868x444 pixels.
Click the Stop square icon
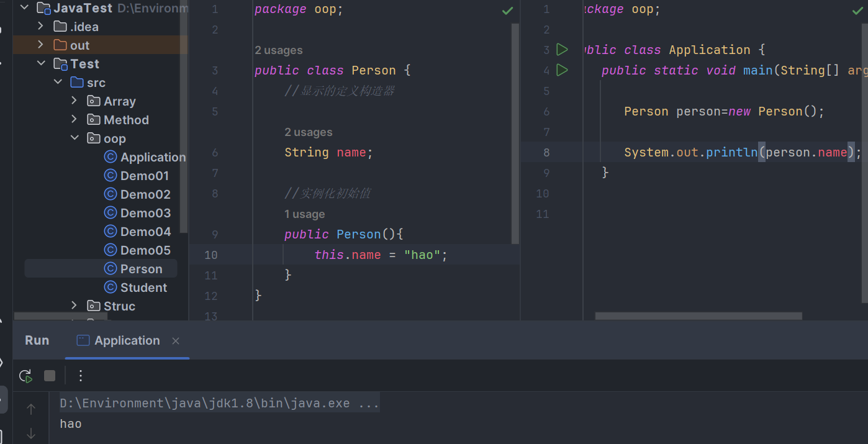pos(50,376)
